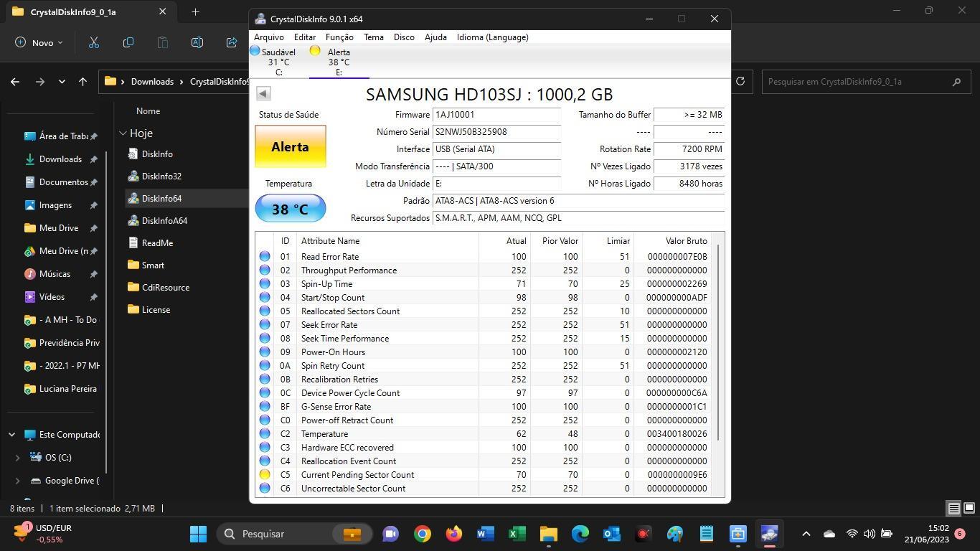Select the DiskInfoA64 file
Image resolution: width=980 pixels, height=551 pixels.
click(164, 221)
